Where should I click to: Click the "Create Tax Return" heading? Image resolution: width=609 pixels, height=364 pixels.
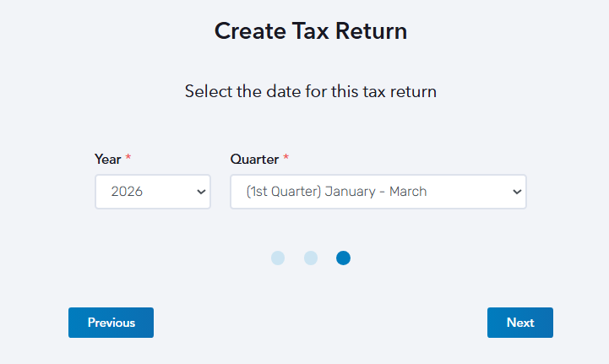(x=310, y=31)
